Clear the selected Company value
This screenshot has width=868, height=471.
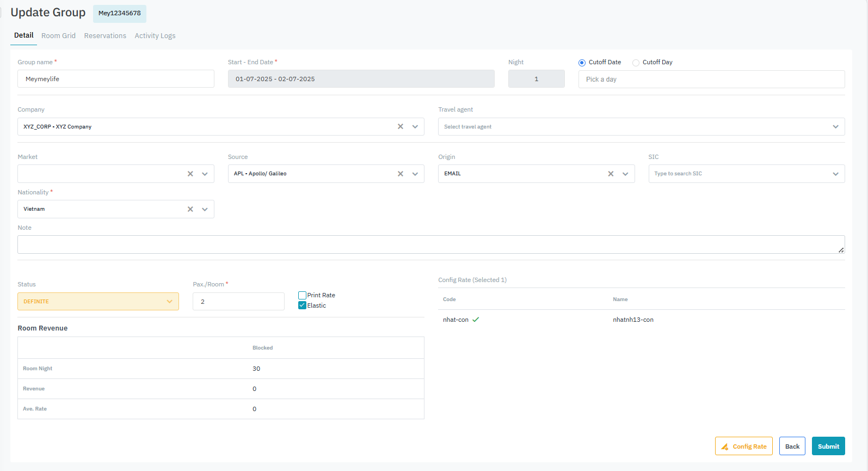tap(401, 126)
